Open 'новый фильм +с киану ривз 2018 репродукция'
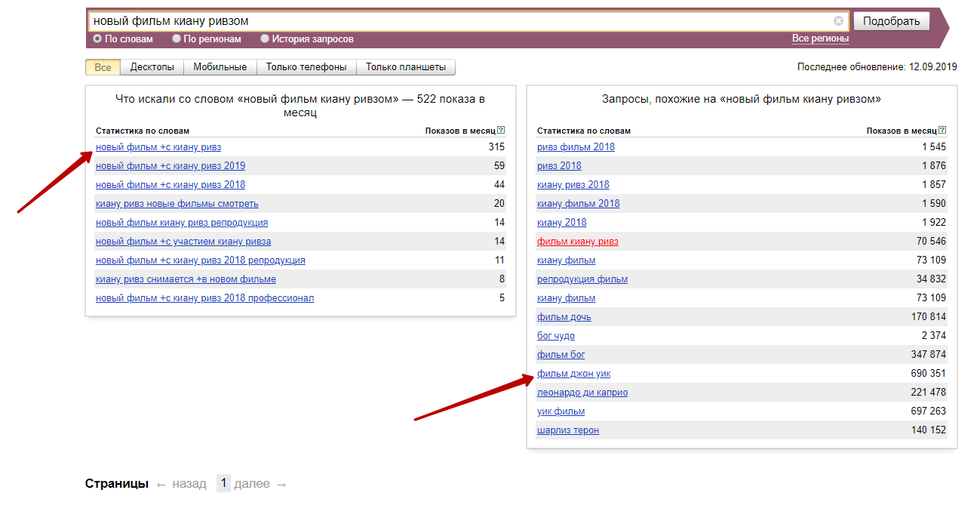Screen dimensions: 980x530 201,260
